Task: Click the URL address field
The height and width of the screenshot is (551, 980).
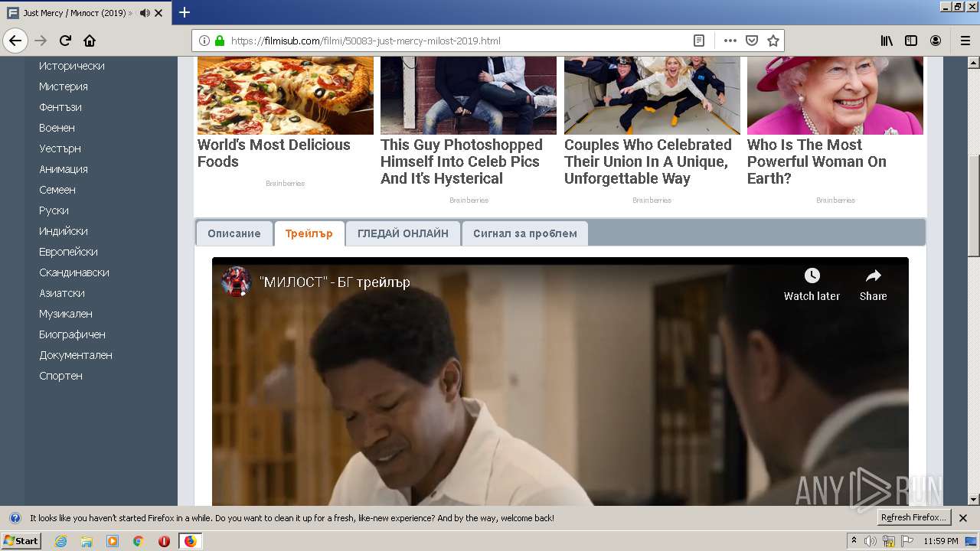Action: point(459,41)
